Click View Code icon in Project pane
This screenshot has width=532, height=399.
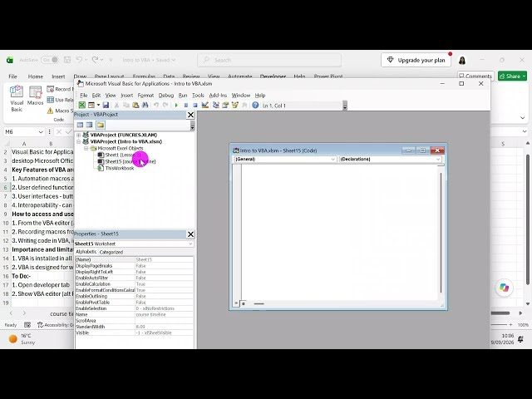[x=80, y=125]
